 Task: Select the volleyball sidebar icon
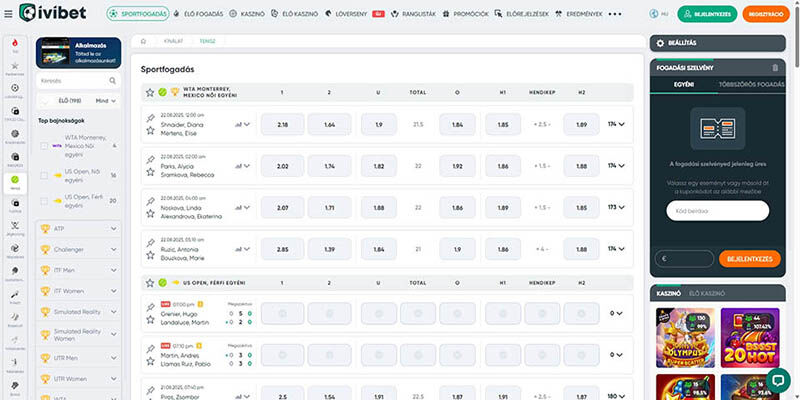tap(15, 250)
